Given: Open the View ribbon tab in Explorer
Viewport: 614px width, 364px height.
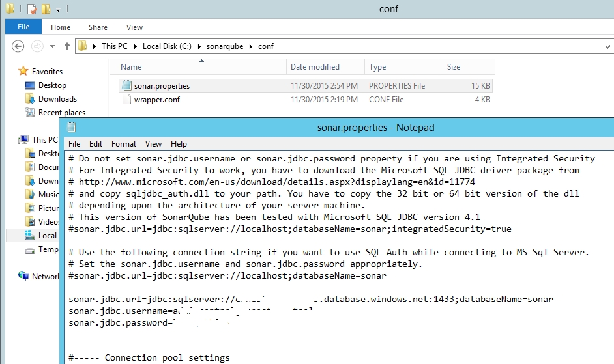Looking at the screenshot, I should pyautogui.click(x=134, y=27).
